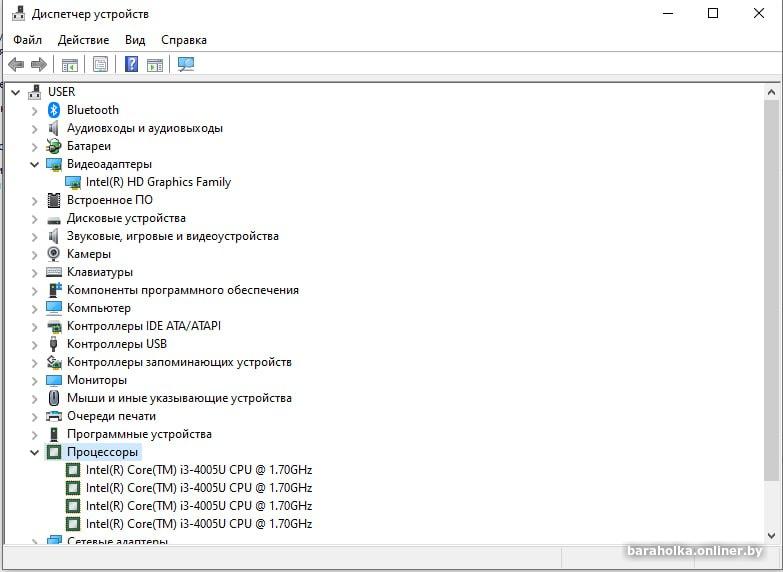Scan for hardware changes monitor icon
The height and width of the screenshot is (572, 783).
[186, 64]
